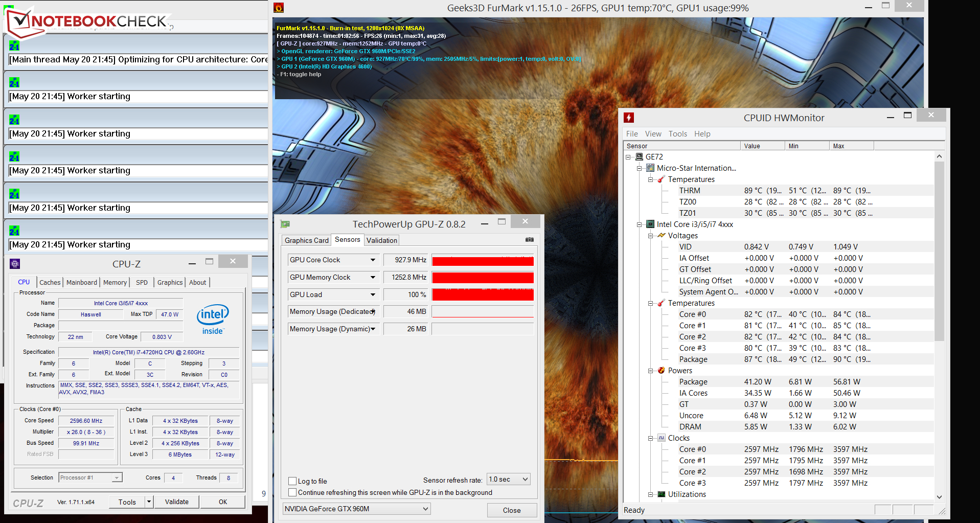Open the Tools menu in HWMonitor
The height and width of the screenshot is (523, 980).
(x=678, y=134)
